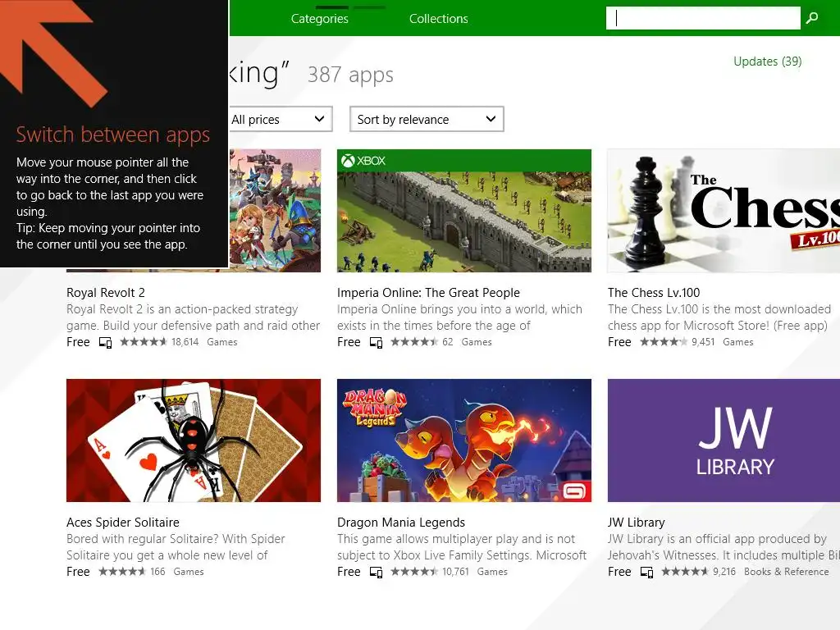Click device icon beside Dragon Mania Legends Free
Image resolution: width=840 pixels, height=630 pixels.
click(x=376, y=572)
